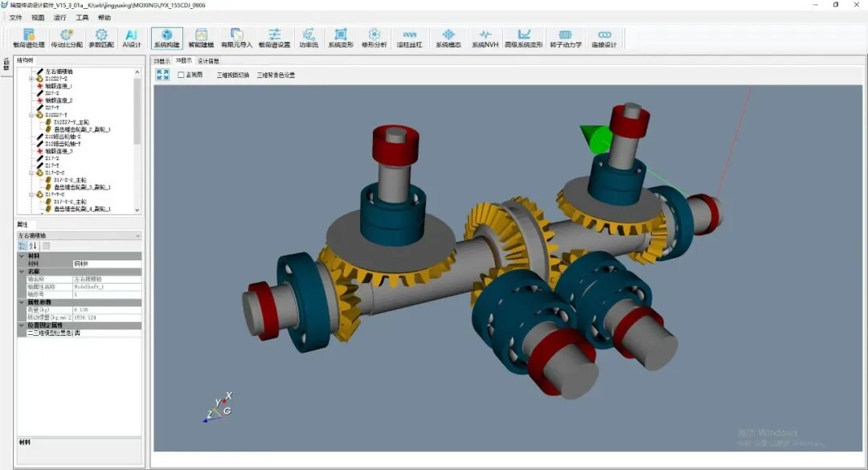
Task: Click the 三维视图切换 button
Action: point(232,75)
